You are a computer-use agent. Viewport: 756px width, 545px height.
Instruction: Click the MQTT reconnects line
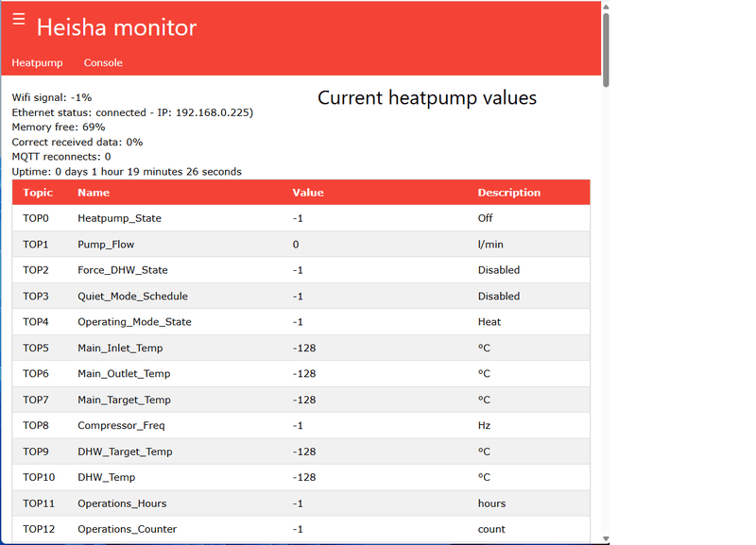[x=61, y=157]
